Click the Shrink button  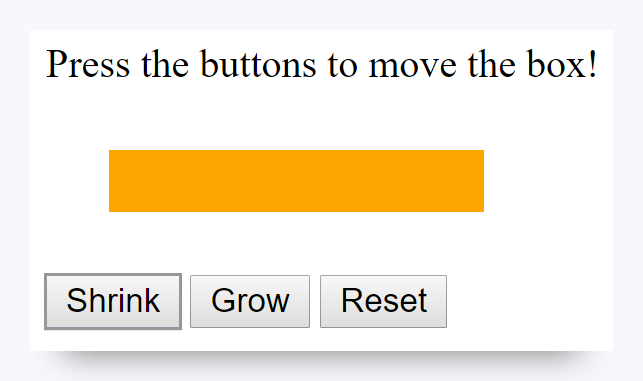point(113,301)
